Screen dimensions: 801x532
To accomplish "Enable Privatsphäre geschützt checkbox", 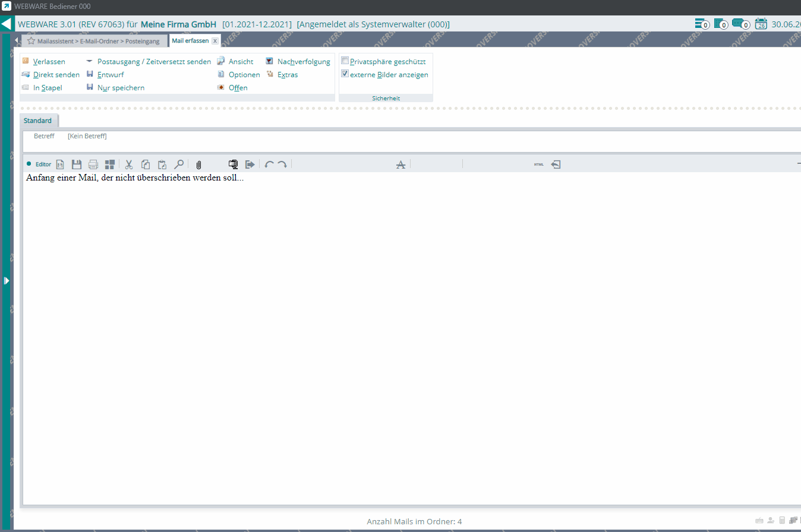I will (x=345, y=61).
